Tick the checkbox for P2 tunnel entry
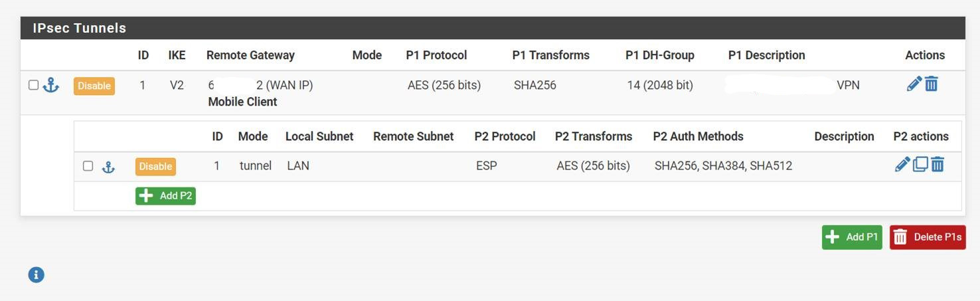Viewport: 980px width, 301px height. (x=88, y=165)
